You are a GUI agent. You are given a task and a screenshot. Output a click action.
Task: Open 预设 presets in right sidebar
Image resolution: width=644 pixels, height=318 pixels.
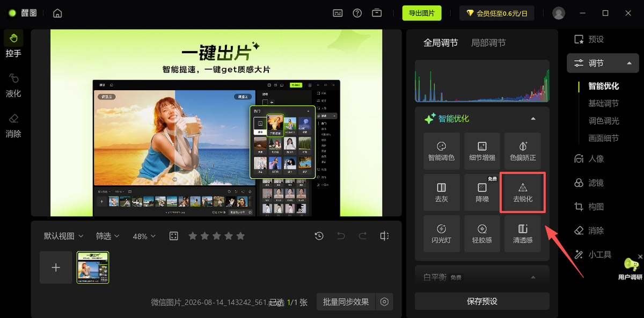point(589,39)
